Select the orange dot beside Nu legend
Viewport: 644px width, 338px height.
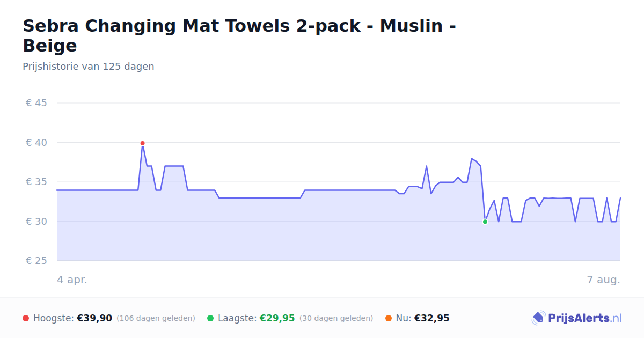[389, 318]
